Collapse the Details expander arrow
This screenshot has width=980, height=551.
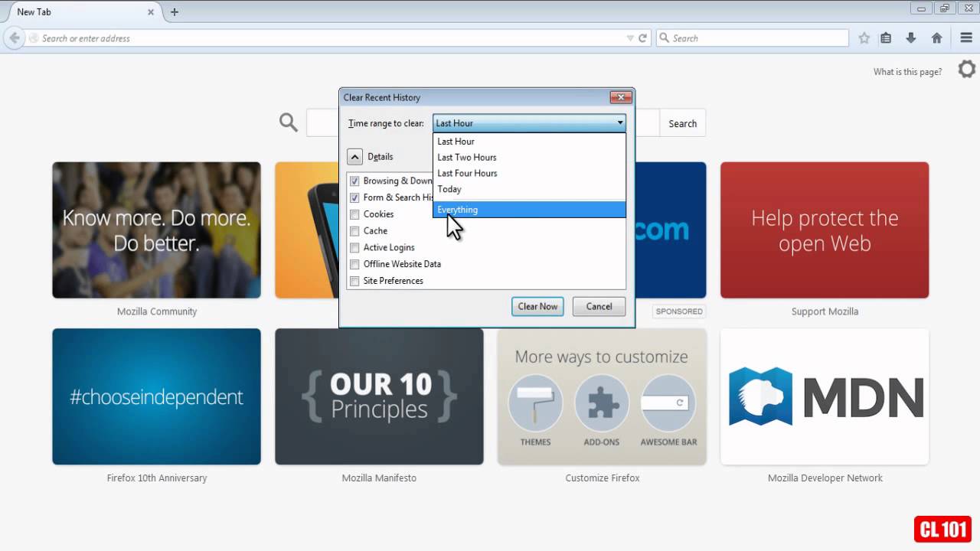click(354, 156)
